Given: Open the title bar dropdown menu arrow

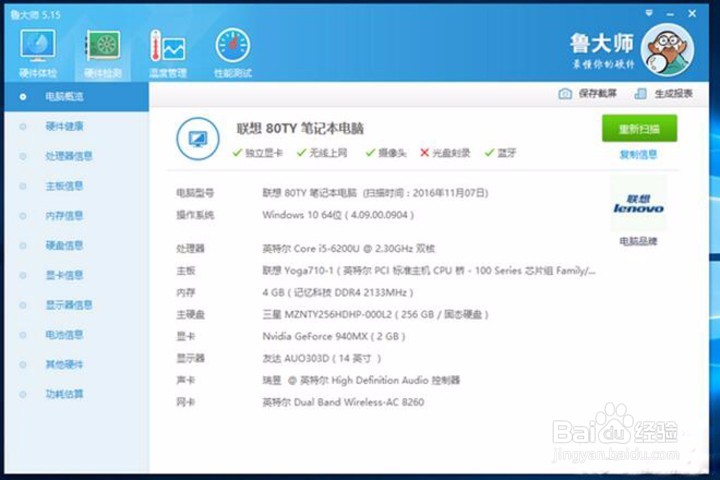Looking at the screenshot, I should (x=649, y=13).
